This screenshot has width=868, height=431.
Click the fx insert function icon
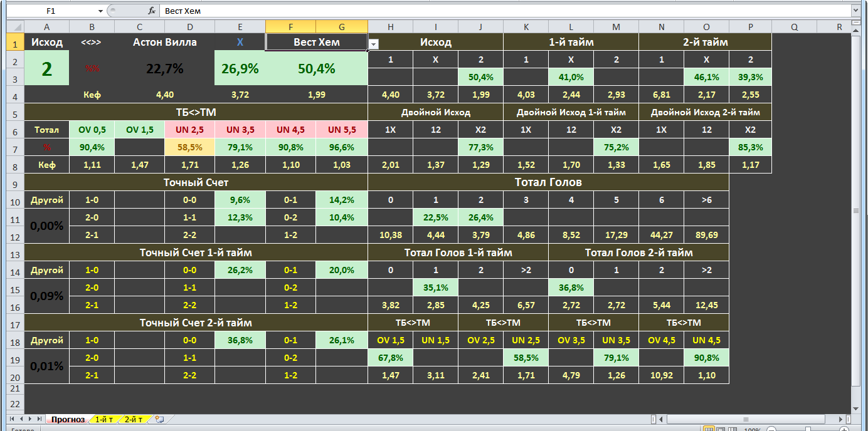pos(152,11)
